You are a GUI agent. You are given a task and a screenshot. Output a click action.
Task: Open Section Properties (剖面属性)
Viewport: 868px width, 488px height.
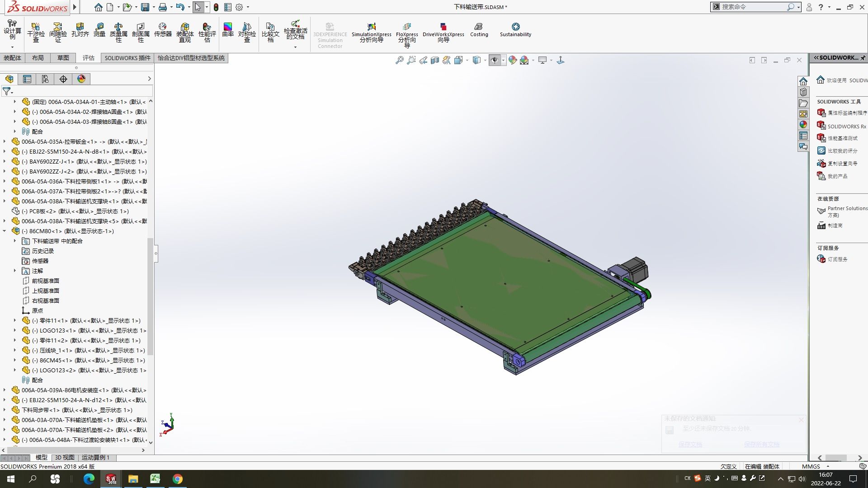[x=141, y=32]
